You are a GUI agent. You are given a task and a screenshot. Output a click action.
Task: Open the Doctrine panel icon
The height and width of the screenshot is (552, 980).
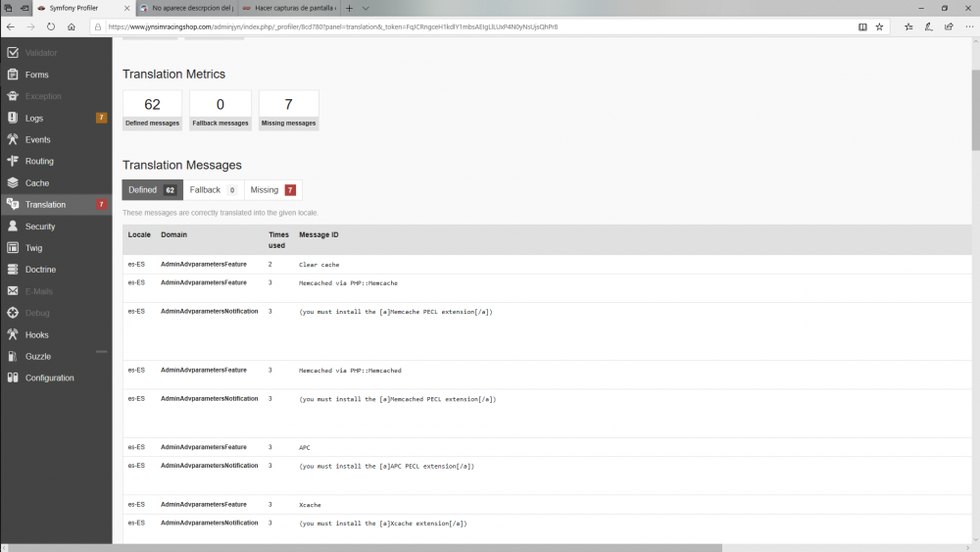(13, 270)
